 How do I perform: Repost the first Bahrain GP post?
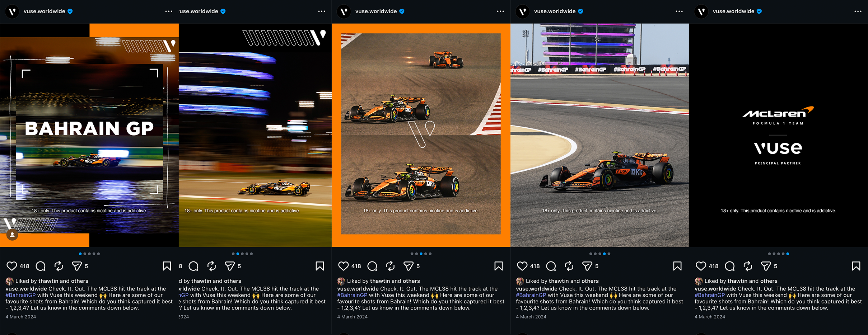coord(59,266)
